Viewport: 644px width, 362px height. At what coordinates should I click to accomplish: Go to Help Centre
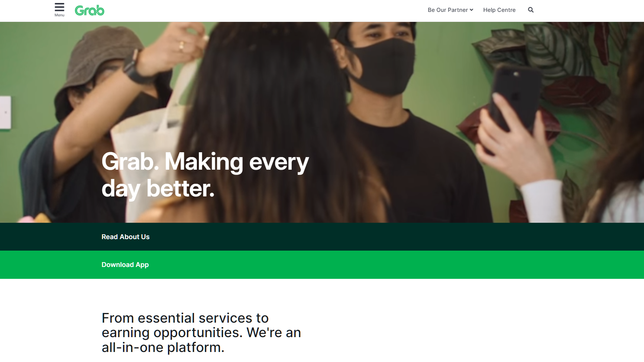coord(499,10)
